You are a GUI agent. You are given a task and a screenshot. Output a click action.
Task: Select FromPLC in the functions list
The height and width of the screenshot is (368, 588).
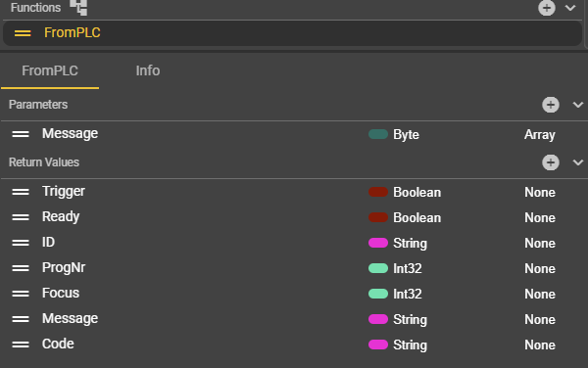[292, 33]
